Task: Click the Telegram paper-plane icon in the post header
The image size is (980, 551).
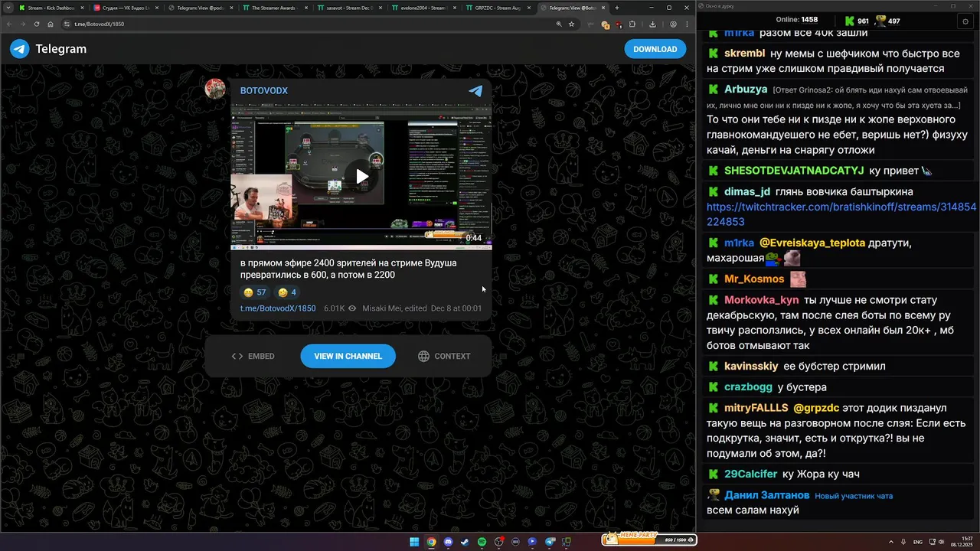Action: (x=475, y=90)
